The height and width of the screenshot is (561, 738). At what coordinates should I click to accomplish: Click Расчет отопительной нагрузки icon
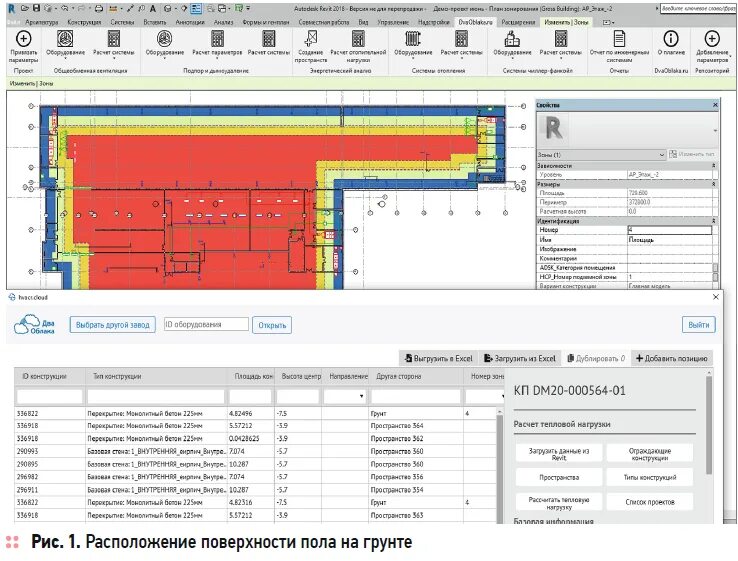[x=358, y=39]
